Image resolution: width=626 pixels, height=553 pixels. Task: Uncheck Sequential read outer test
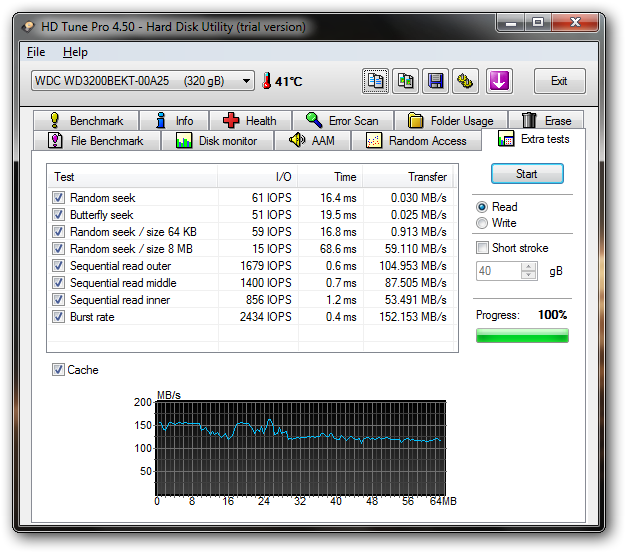coord(58,266)
